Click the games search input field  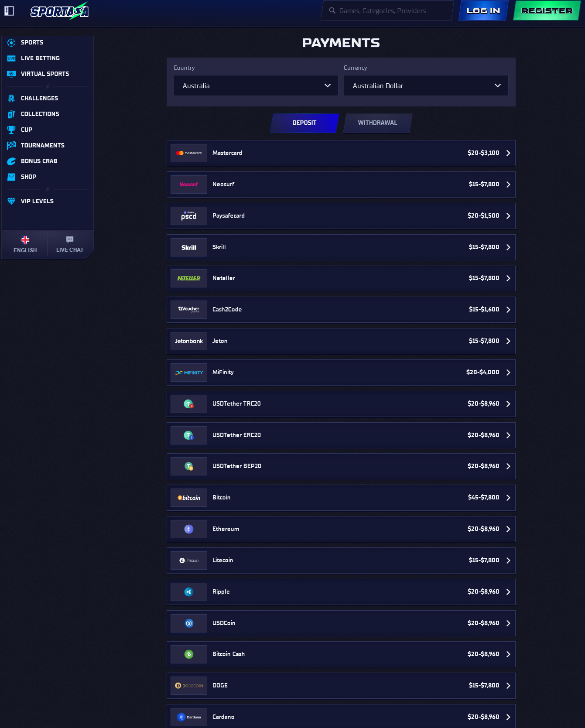point(388,11)
